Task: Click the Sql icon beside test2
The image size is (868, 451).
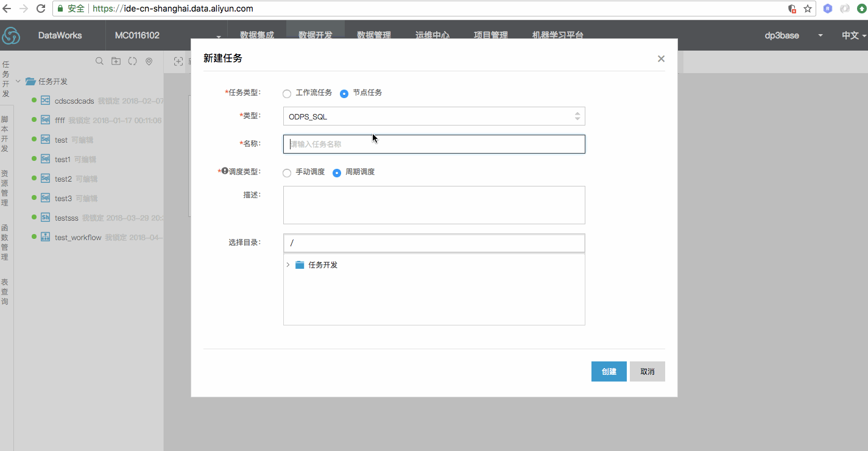Action: coord(45,179)
